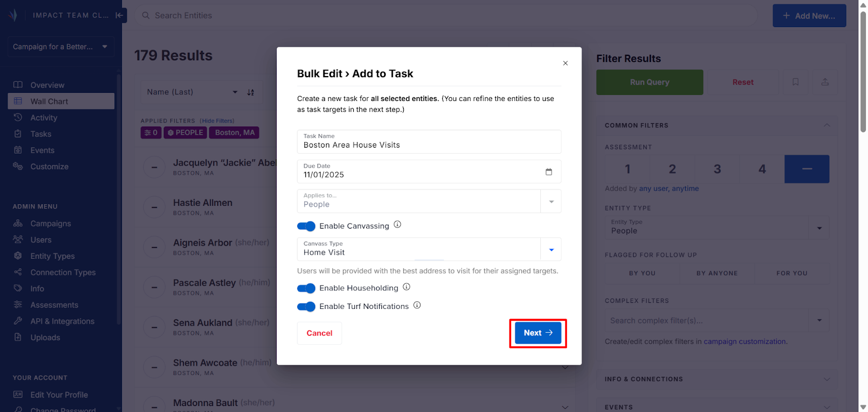Screen dimensions: 868x412
Task: Click the Edit Your Profile icon
Action: pos(18,395)
